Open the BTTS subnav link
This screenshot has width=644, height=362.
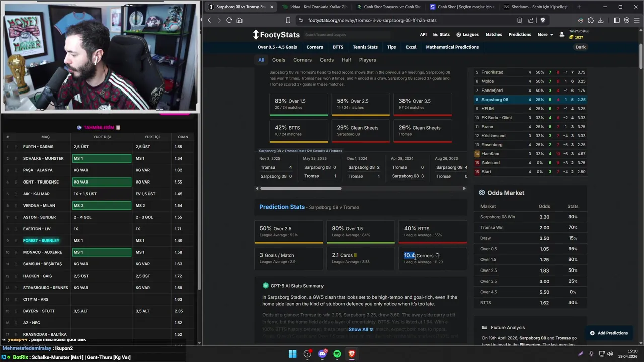[338, 47]
